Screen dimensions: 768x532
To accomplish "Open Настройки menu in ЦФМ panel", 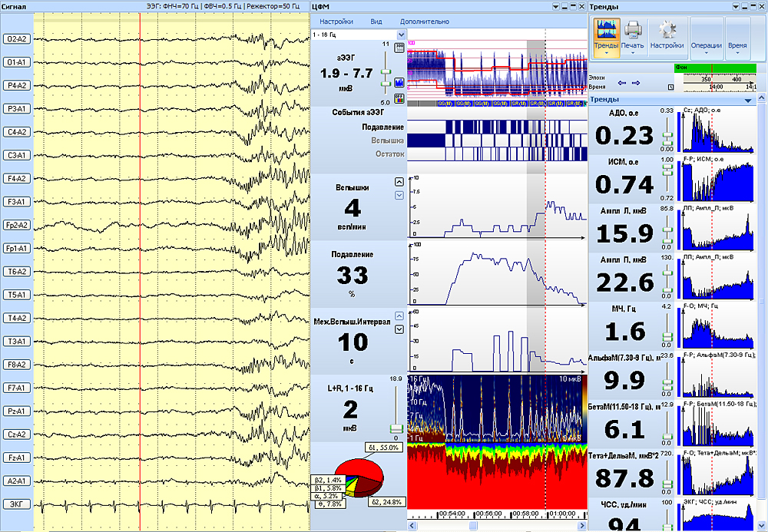I will coord(336,21).
